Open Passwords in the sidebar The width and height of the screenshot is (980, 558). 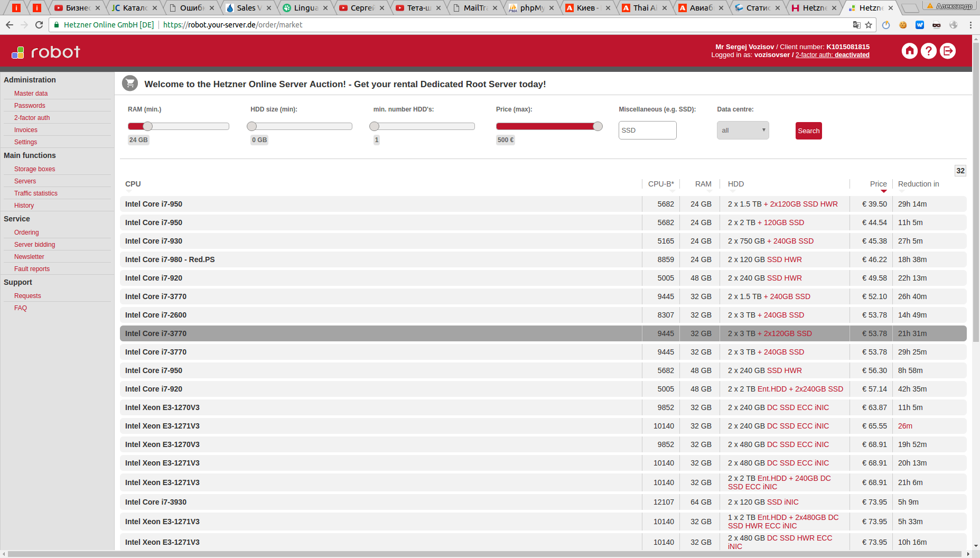tap(30, 106)
